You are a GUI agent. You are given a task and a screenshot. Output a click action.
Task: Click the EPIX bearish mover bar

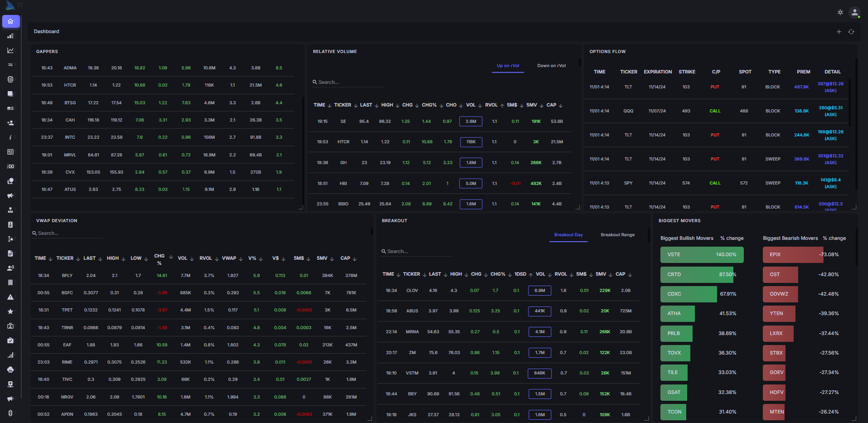(793, 255)
